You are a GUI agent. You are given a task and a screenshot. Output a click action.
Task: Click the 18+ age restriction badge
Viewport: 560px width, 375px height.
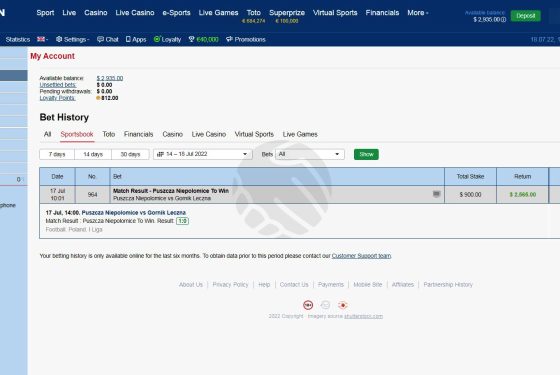point(308,305)
